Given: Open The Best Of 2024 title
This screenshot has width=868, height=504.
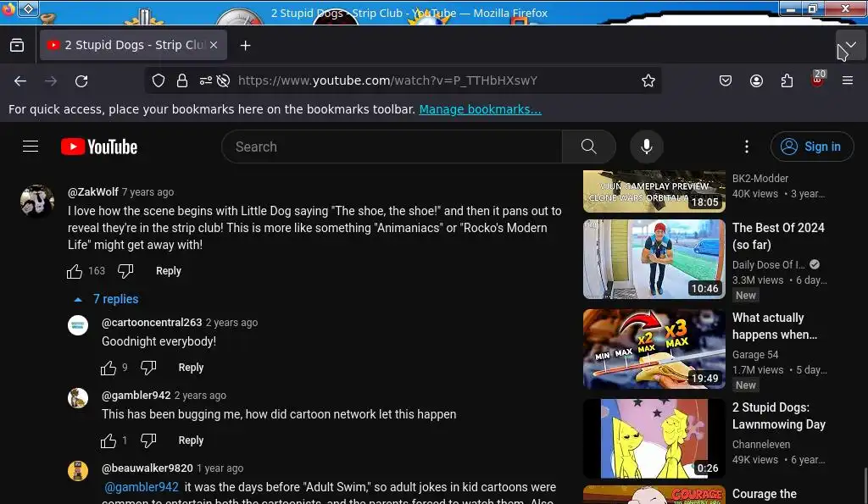Looking at the screenshot, I should (778, 236).
